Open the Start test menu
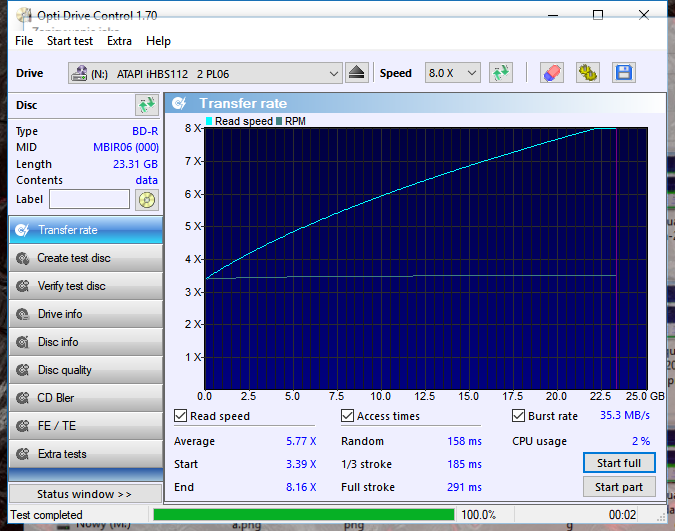The width and height of the screenshot is (675, 531). click(x=70, y=41)
